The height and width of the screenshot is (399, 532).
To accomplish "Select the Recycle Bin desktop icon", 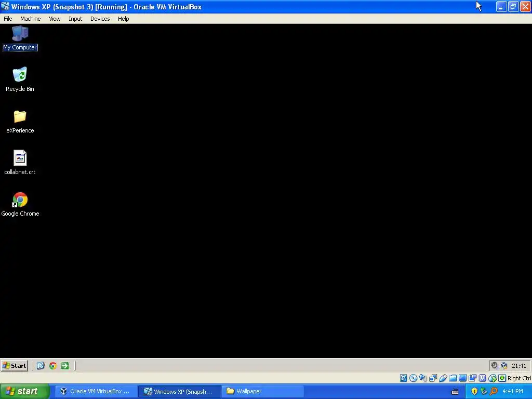I will pos(20,79).
